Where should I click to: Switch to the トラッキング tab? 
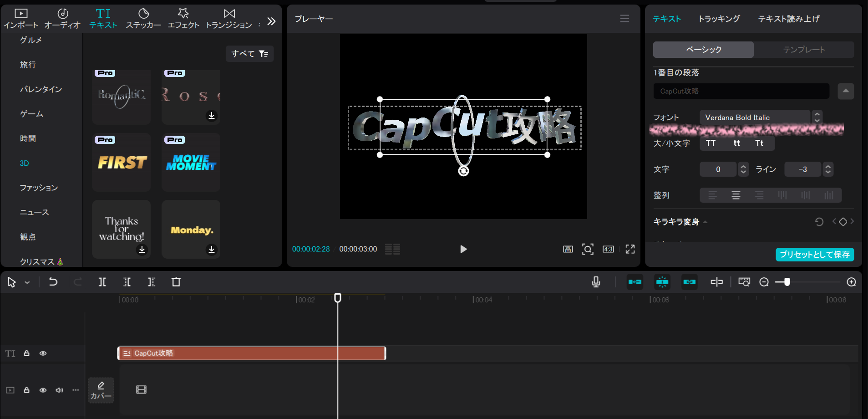(x=719, y=19)
